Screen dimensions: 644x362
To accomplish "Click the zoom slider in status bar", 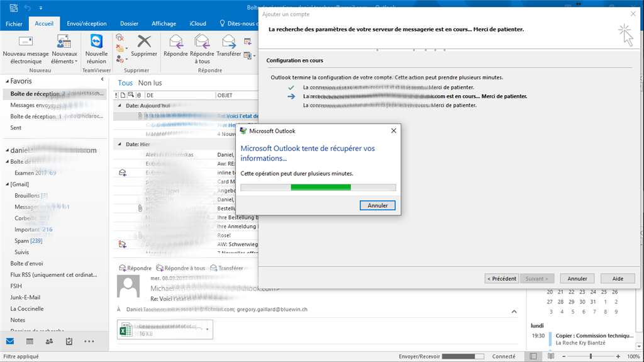I will click(x=591, y=356).
